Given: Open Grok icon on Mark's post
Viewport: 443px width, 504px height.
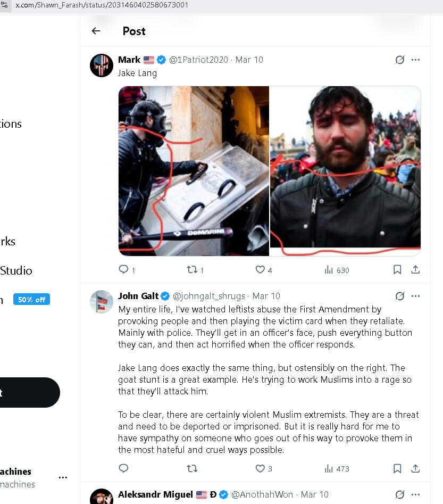Looking at the screenshot, I should tap(400, 60).
